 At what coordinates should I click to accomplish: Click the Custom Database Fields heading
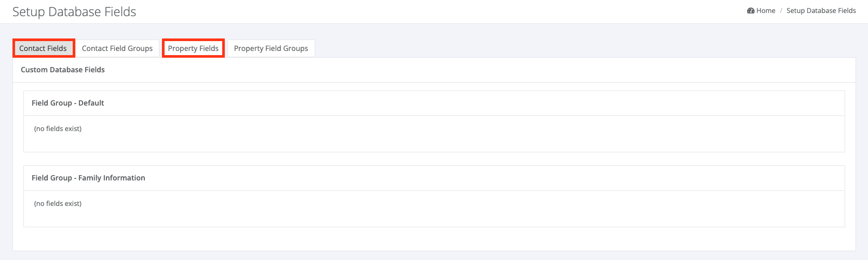coord(63,70)
